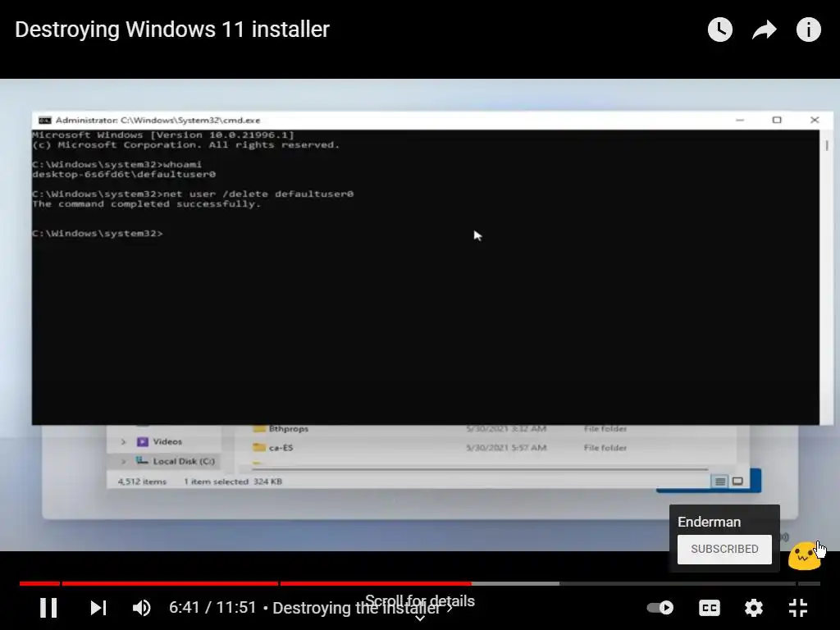Exit full screen mode
The width and height of the screenshot is (840, 630).
point(798,608)
